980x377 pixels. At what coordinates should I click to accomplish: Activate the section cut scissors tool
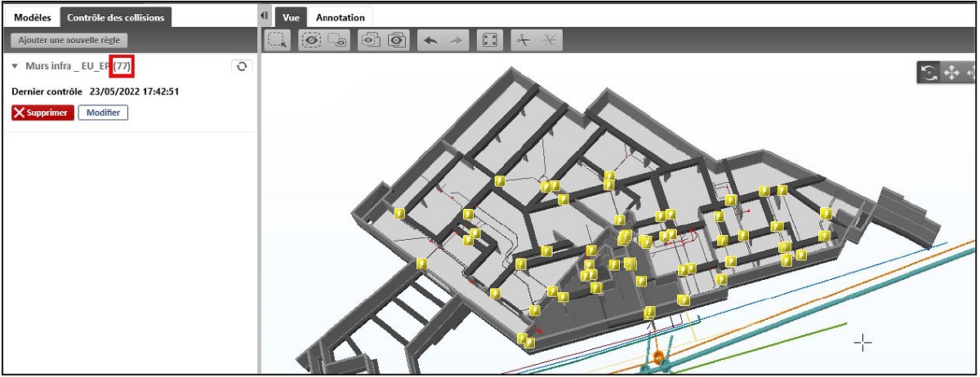pyautogui.click(x=523, y=40)
